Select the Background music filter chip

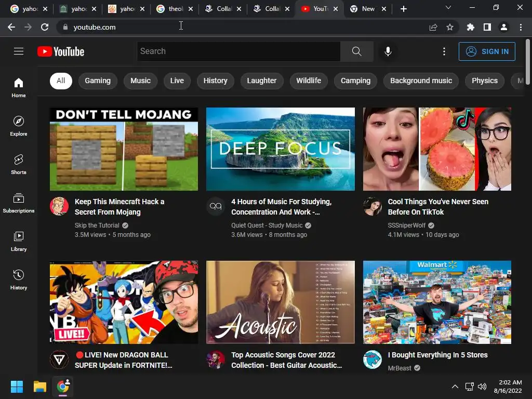point(421,81)
